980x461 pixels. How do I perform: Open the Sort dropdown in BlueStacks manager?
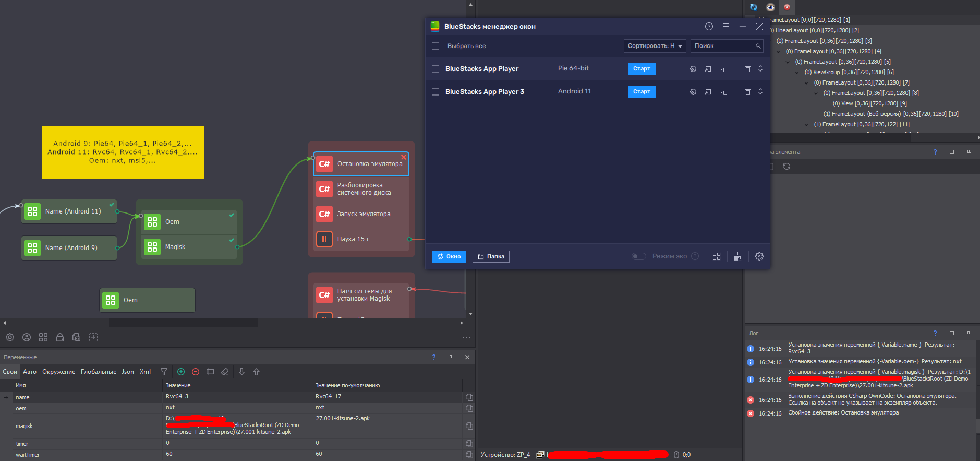(x=655, y=46)
